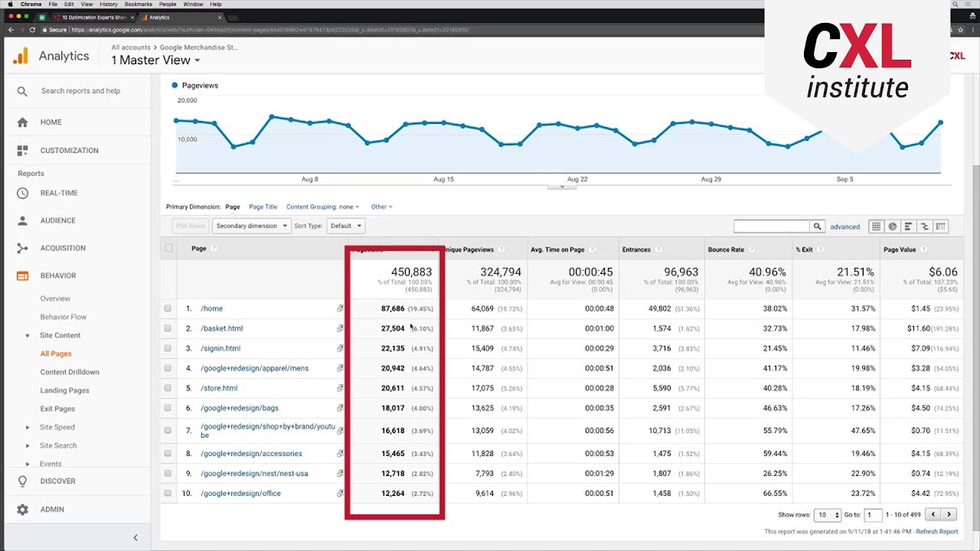The image size is (980, 551).
Task: Open Content Grouping none dropdown
Action: pyautogui.click(x=322, y=207)
